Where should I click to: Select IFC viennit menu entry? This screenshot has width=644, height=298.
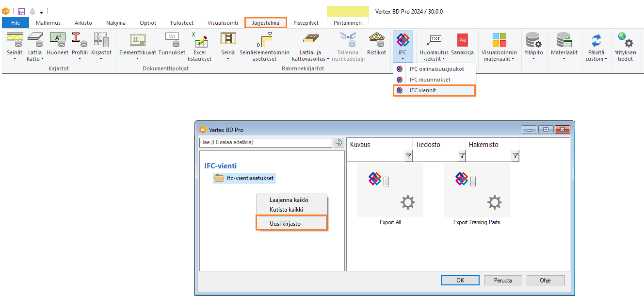point(423,90)
